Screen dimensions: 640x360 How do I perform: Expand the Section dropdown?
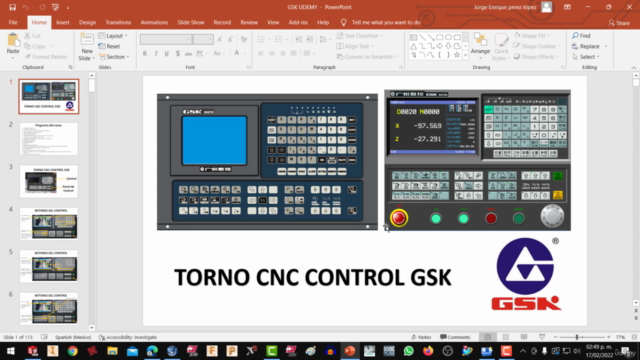click(x=113, y=57)
